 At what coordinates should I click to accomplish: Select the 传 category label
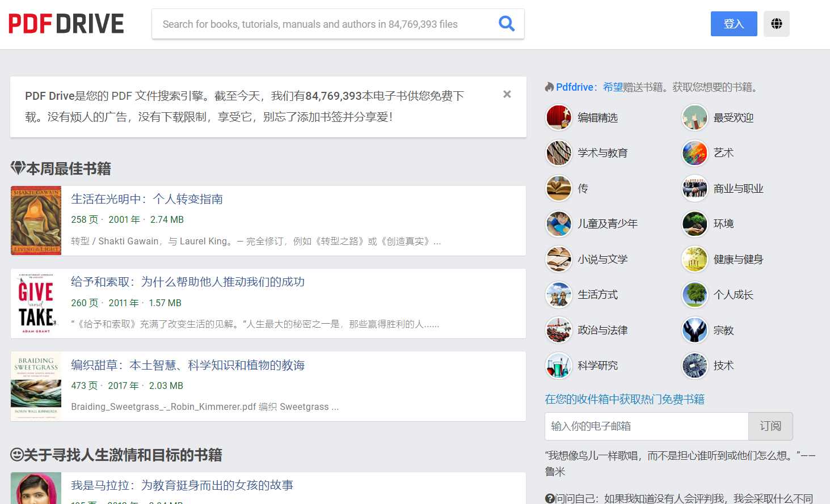(583, 189)
